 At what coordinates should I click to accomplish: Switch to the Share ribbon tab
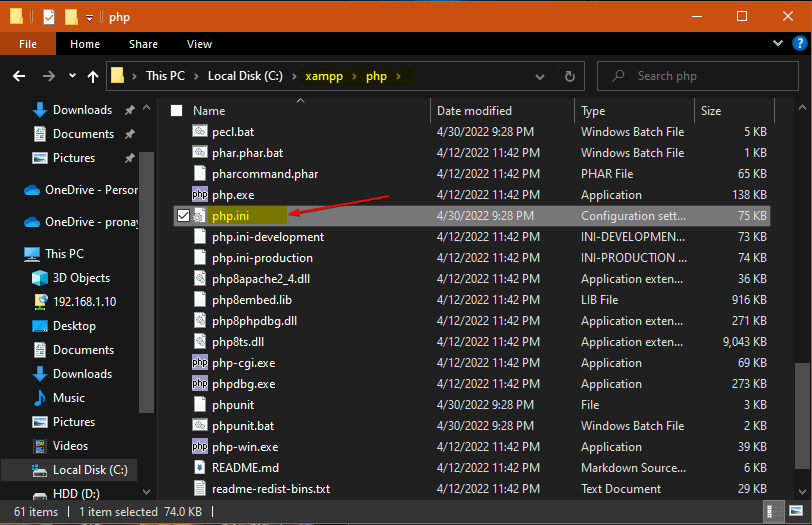pos(143,44)
